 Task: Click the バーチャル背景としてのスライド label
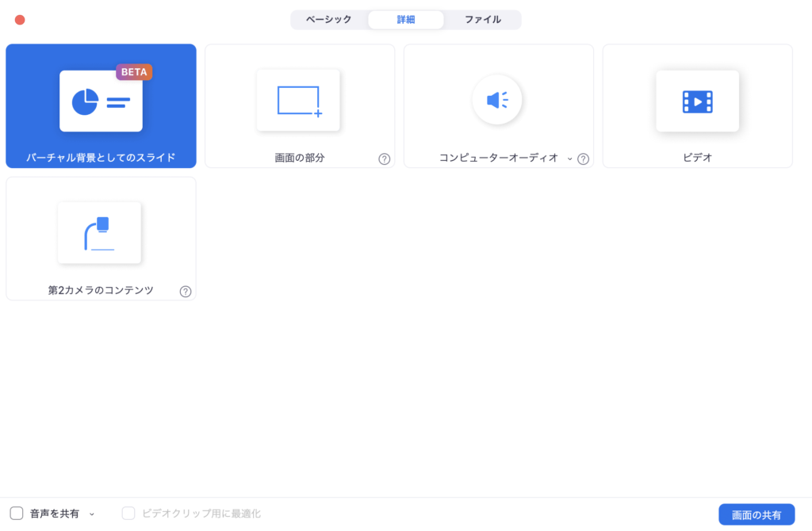[x=101, y=158]
